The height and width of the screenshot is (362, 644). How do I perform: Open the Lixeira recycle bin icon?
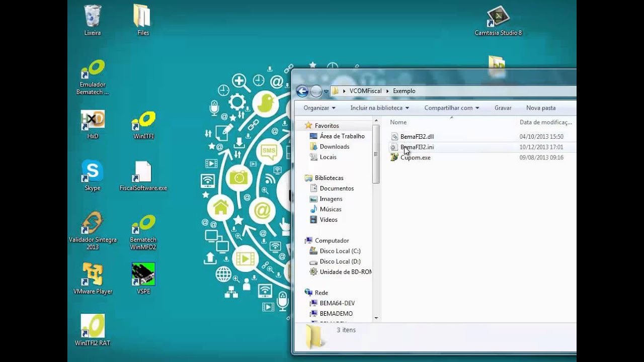click(93, 20)
